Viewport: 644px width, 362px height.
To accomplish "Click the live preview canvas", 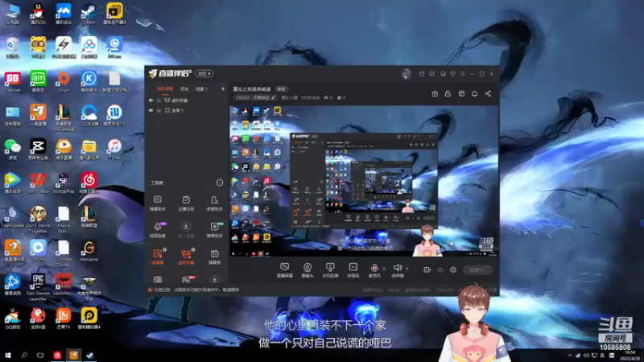I will click(364, 182).
